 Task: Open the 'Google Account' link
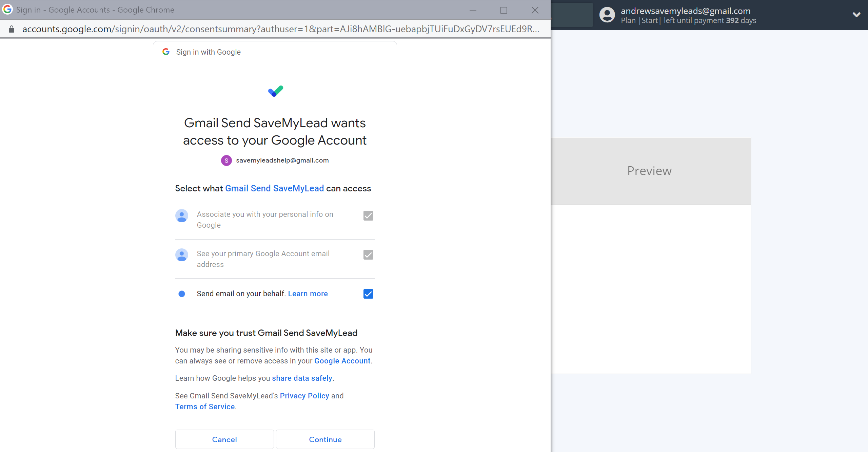[x=342, y=361]
